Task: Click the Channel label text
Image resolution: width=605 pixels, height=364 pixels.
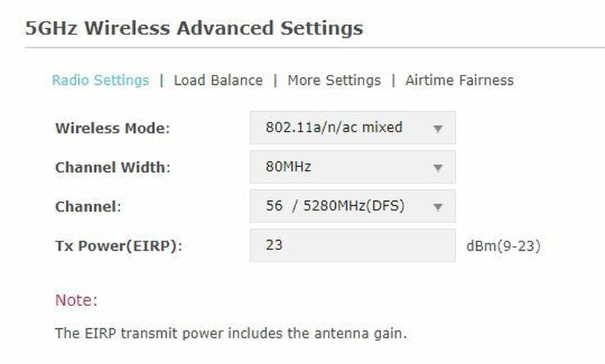Action: pyautogui.click(x=88, y=207)
